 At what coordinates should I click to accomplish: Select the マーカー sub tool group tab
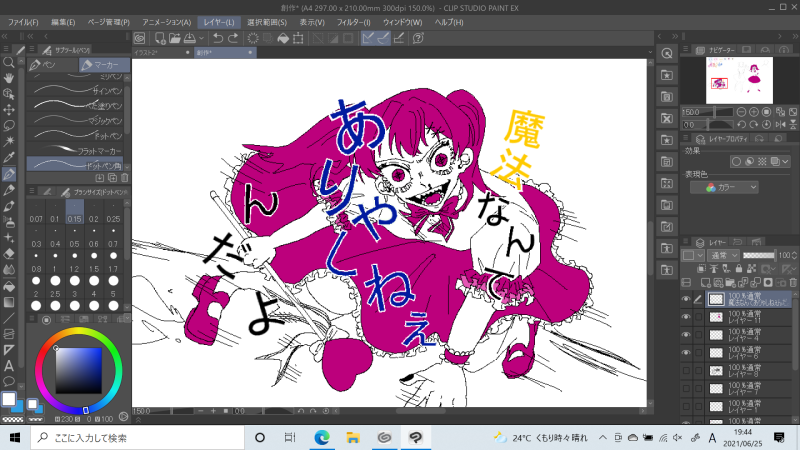pos(105,65)
